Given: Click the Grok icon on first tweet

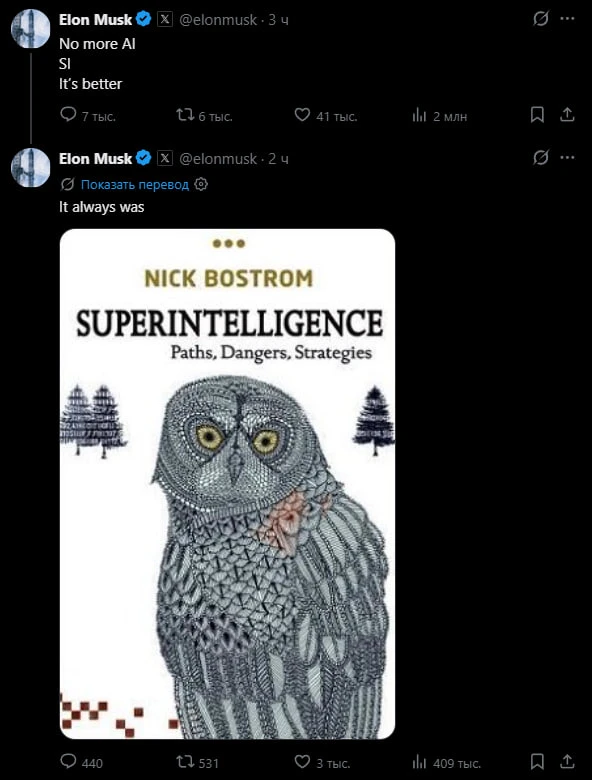Looking at the screenshot, I should (541, 19).
